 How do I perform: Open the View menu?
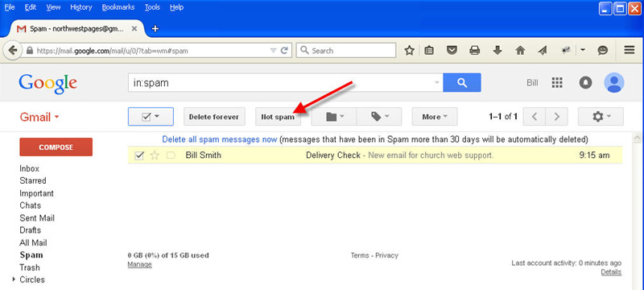click(53, 7)
